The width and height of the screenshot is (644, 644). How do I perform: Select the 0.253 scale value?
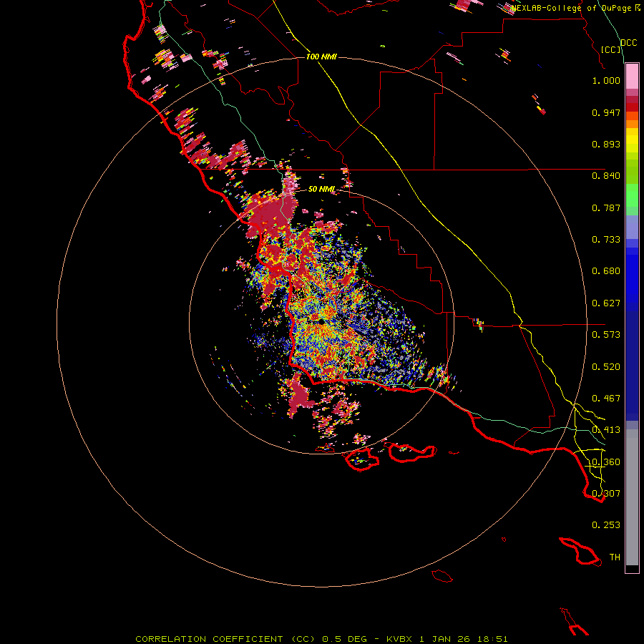click(606, 525)
